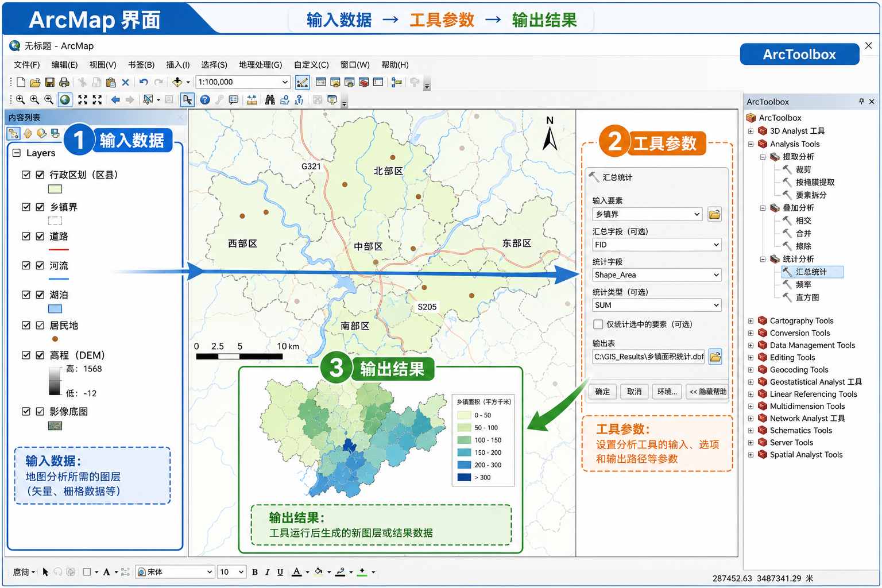Open the 自定义(C) menu

(311, 65)
